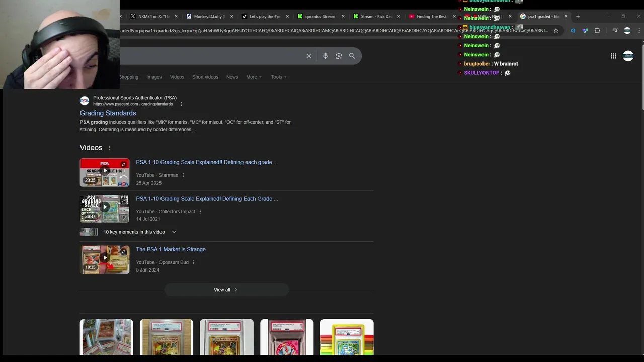The width and height of the screenshot is (644, 362).
Task: Close the qorantos Stream tab
Action: [x=343, y=16]
